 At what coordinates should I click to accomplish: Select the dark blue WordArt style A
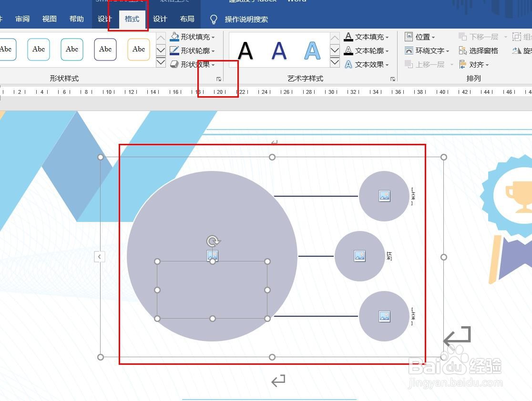pos(278,51)
